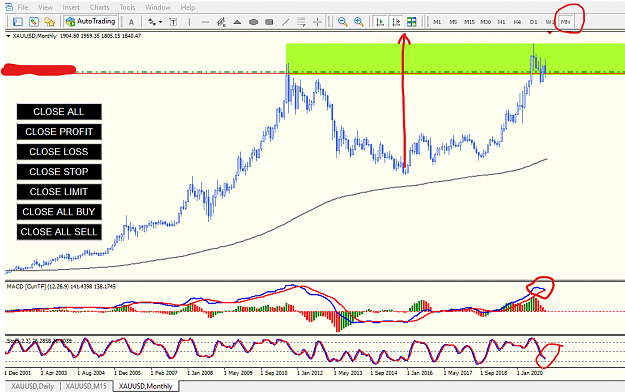Expand the arrows tool dropdown arrow
This screenshot has width=625, height=392.
click(x=160, y=22)
